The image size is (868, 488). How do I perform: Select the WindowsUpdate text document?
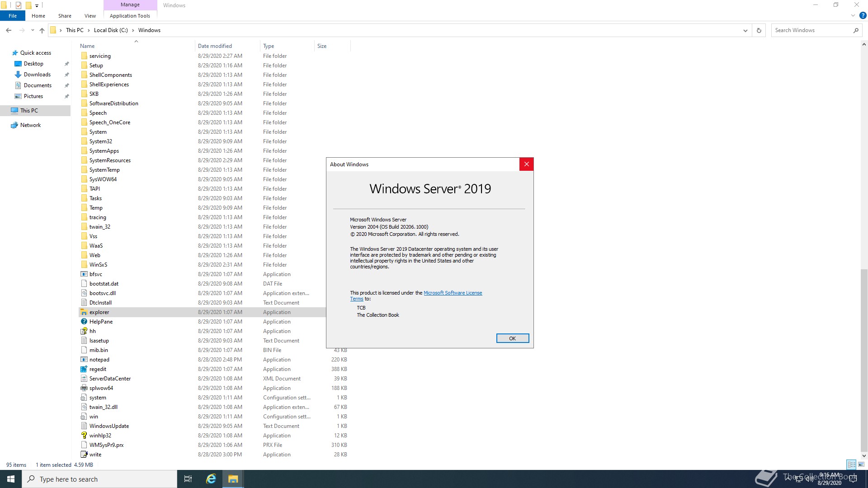[109, 426]
